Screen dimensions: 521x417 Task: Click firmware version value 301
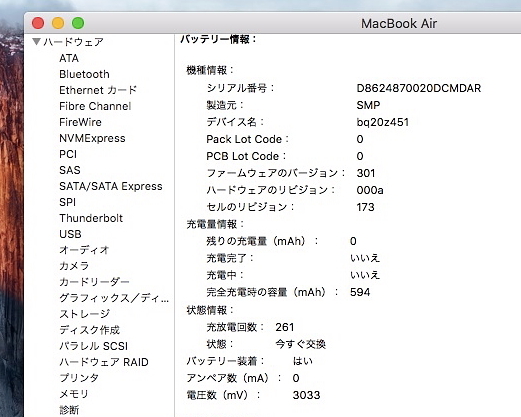click(x=366, y=173)
